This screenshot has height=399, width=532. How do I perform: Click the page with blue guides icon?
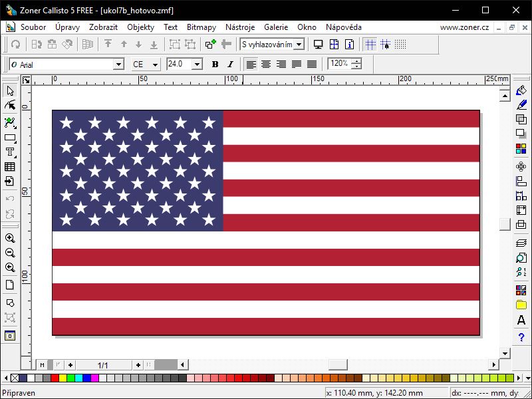click(334, 45)
